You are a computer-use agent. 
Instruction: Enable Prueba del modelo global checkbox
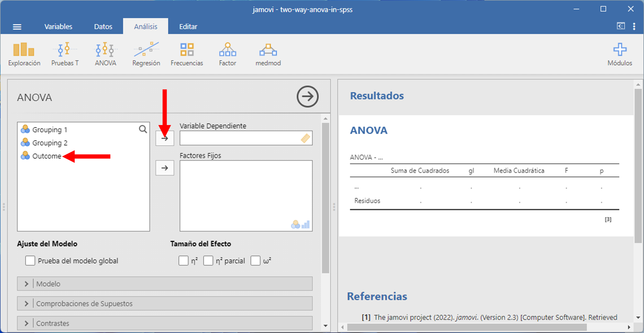pos(30,261)
